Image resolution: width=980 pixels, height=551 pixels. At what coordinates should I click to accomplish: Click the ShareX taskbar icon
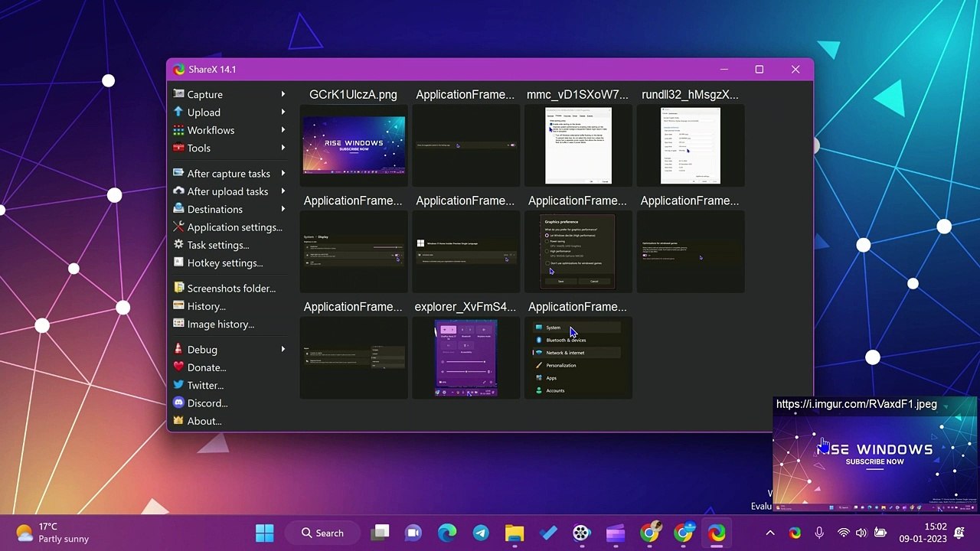(x=717, y=533)
